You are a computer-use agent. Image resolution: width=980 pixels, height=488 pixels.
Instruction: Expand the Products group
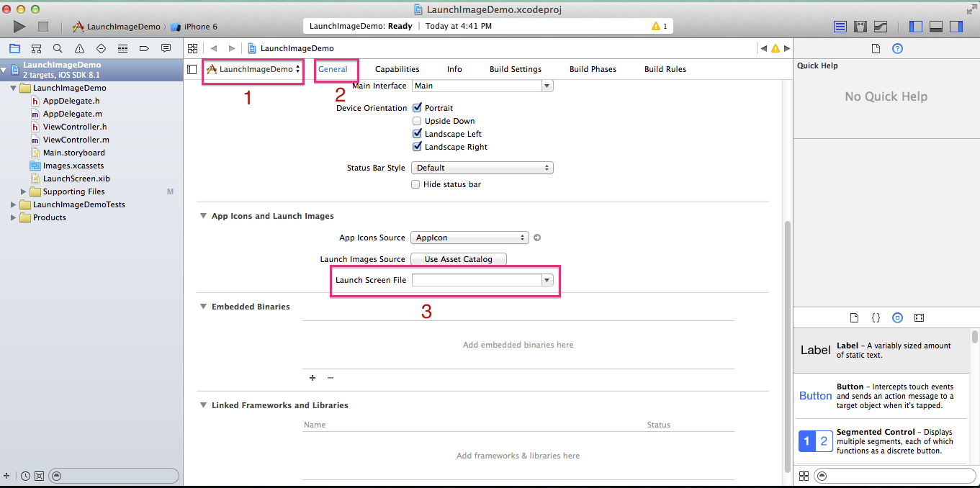click(14, 217)
